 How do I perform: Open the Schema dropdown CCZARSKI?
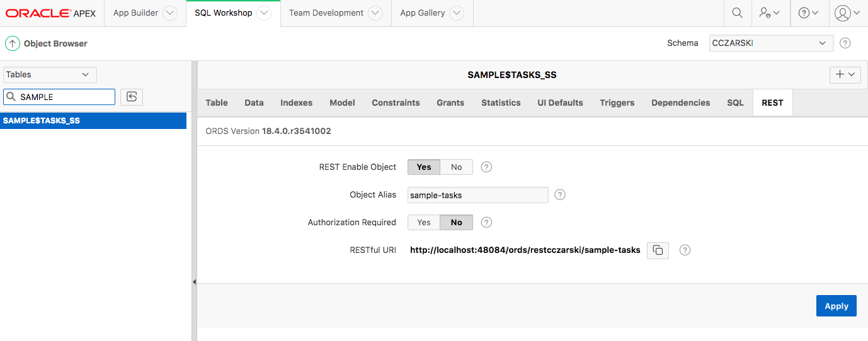pyautogui.click(x=771, y=43)
